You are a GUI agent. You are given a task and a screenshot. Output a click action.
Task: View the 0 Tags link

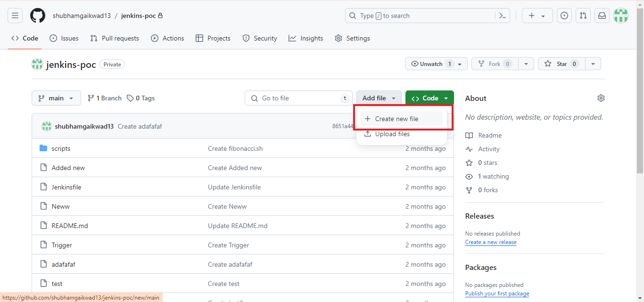point(140,98)
